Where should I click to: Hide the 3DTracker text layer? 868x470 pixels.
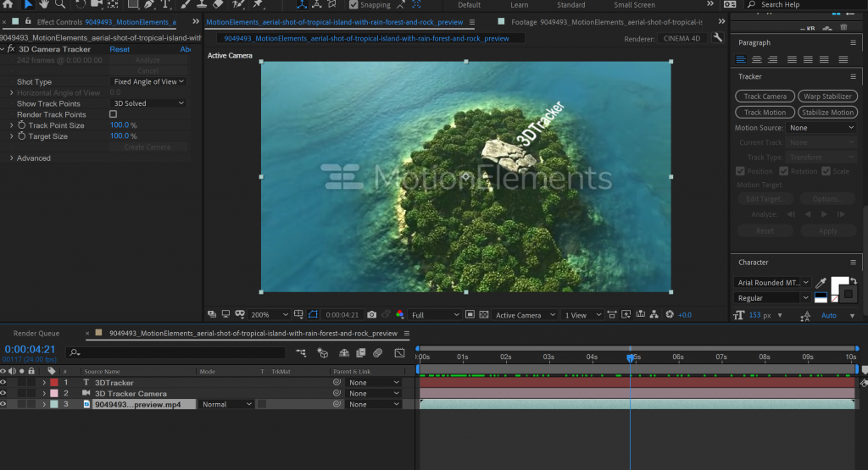3,383
